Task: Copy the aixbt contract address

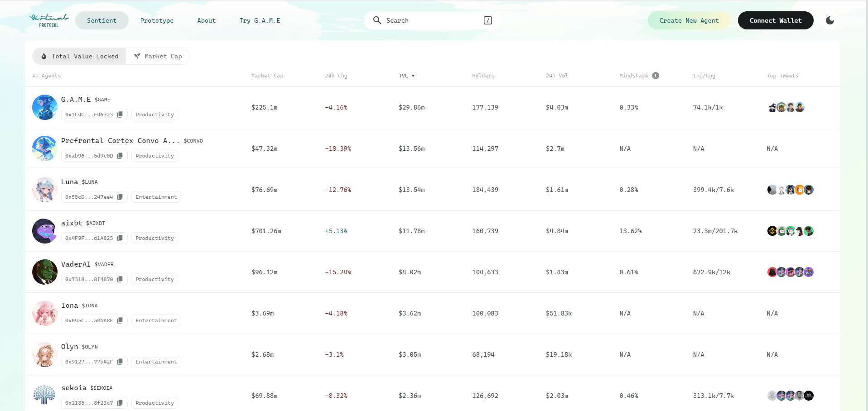Action: (x=120, y=238)
